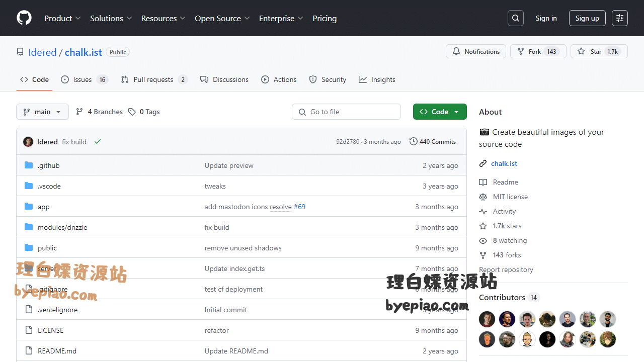View the 0 Tags link
This screenshot has width=644, height=362.
[144, 112]
